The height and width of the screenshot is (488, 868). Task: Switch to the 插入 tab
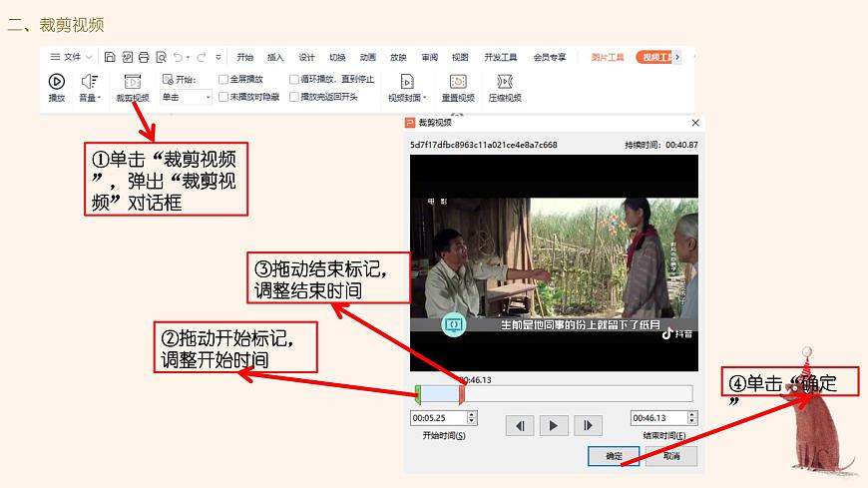pyautogui.click(x=275, y=57)
